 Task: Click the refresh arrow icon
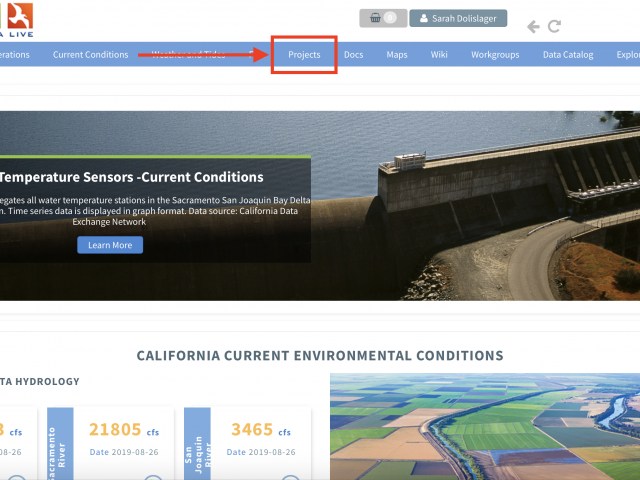[x=554, y=27]
